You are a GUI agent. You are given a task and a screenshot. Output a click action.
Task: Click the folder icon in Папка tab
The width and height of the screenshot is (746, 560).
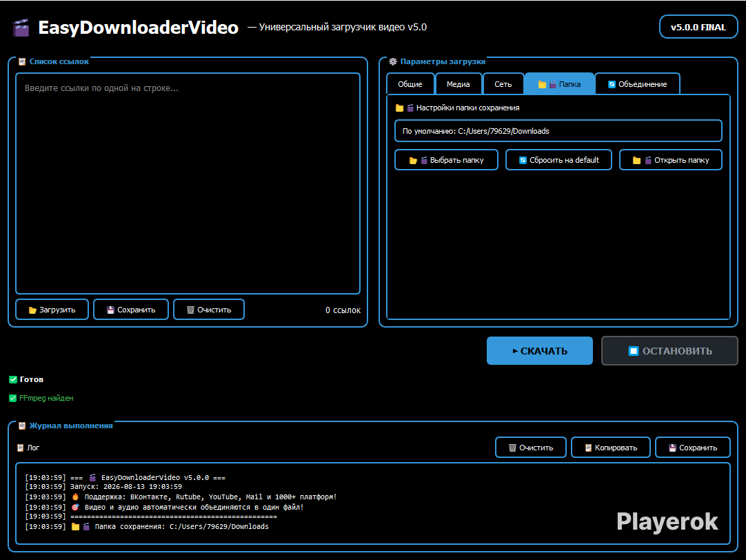542,85
